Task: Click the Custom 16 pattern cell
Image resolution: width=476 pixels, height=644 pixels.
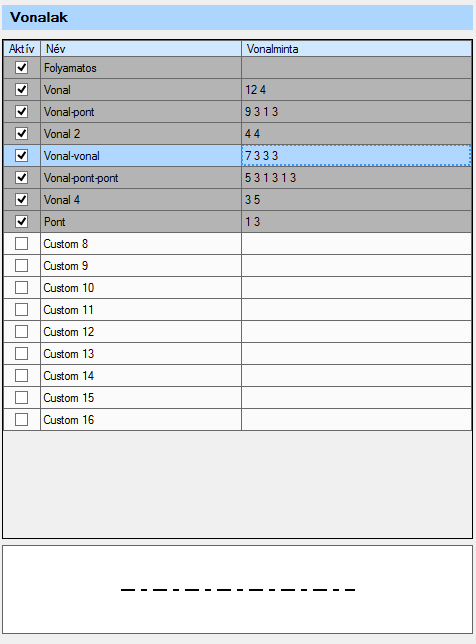Action: (356, 420)
